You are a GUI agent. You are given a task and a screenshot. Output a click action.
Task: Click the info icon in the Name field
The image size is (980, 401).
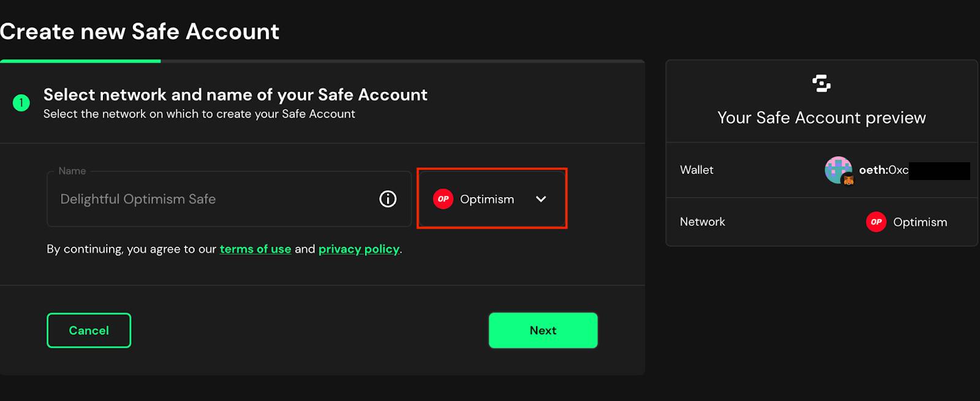[x=388, y=199]
